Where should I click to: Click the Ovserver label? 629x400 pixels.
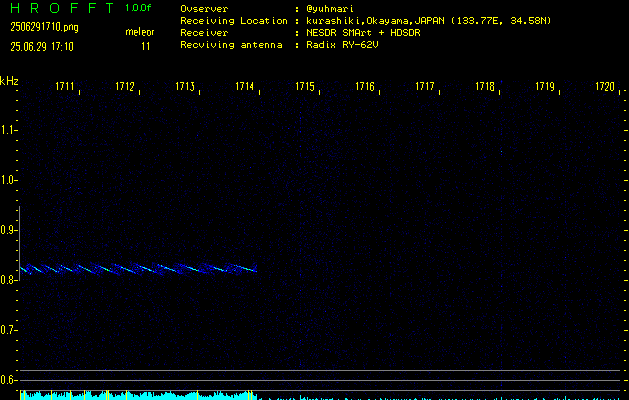tap(204, 8)
